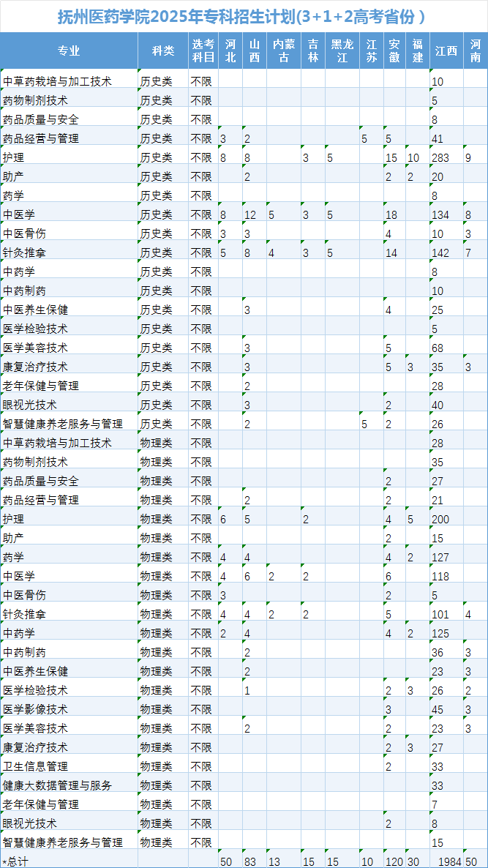Click the 142 value for 针灸推拿
The image size is (488, 868).
pos(440,253)
